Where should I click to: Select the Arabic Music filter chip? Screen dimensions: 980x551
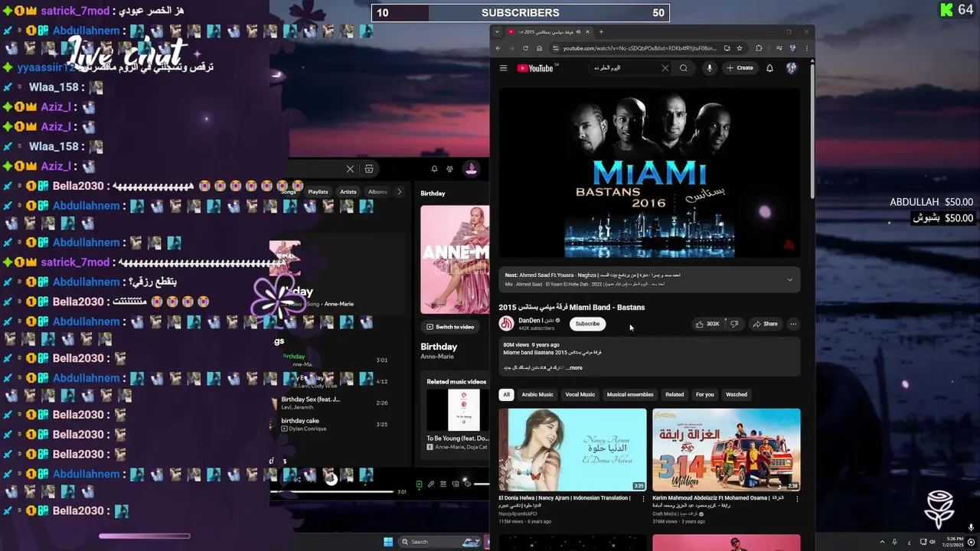[x=537, y=394]
